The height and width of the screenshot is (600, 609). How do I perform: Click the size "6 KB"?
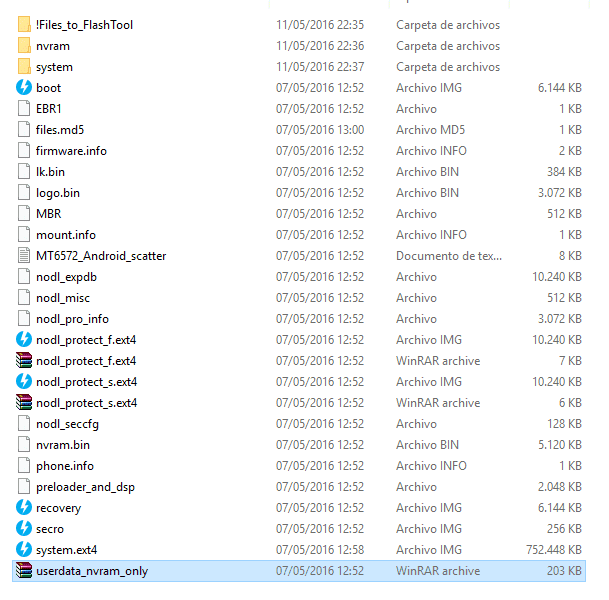(x=570, y=403)
